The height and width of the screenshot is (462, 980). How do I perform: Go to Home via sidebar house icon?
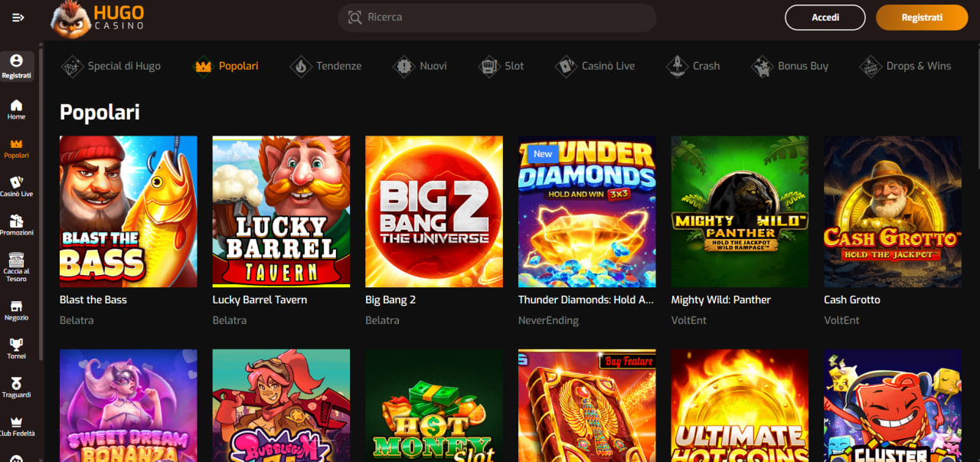point(16,105)
